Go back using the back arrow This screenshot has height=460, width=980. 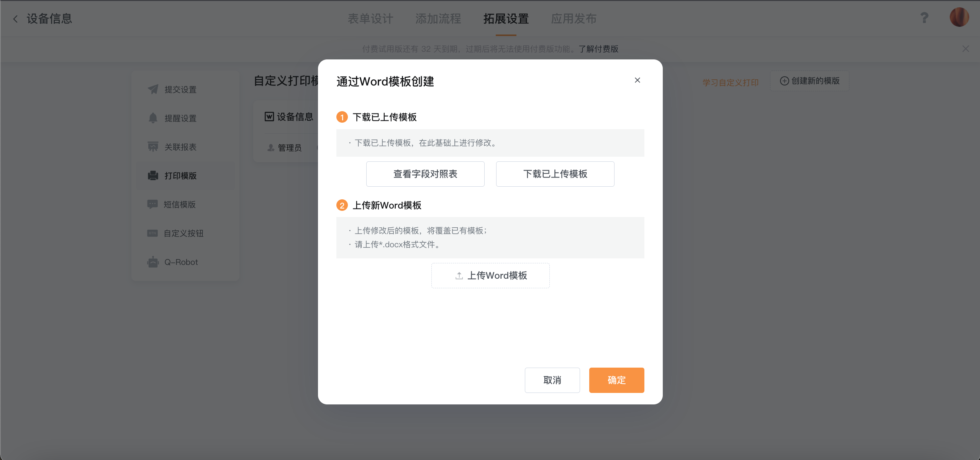pos(15,19)
